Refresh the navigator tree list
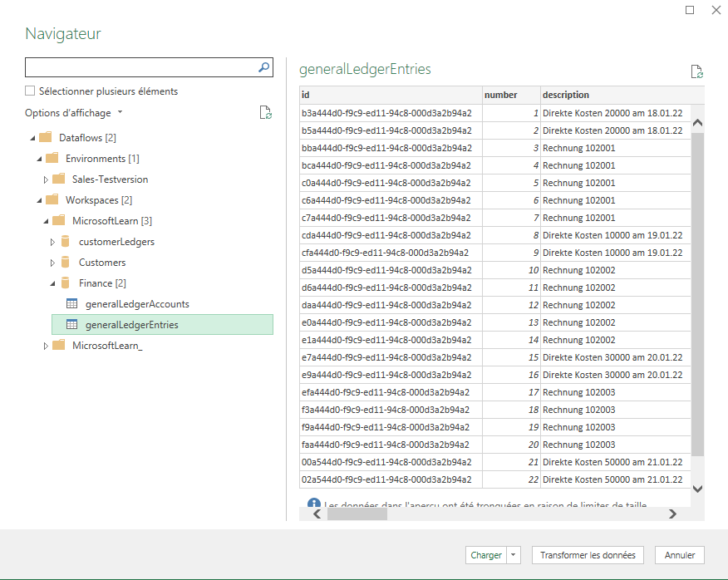 pyautogui.click(x=266, y=112)
